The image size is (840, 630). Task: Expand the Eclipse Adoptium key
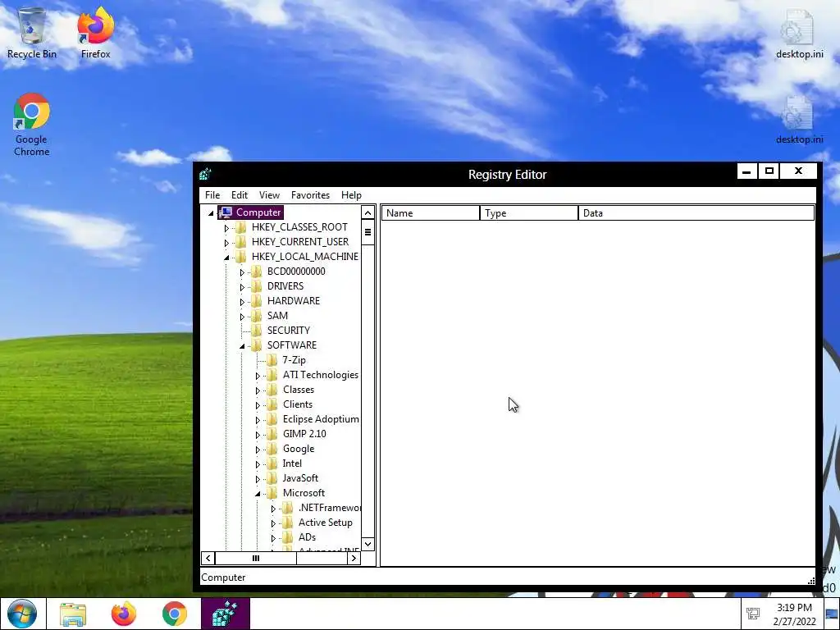258,420
